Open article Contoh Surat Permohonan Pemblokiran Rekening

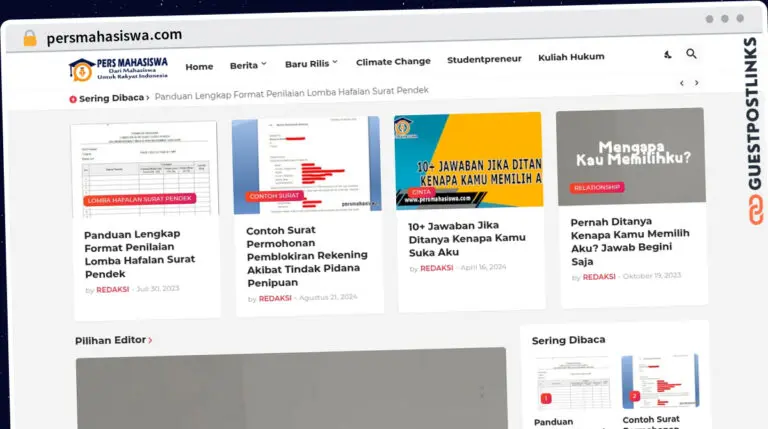coord(307,256)
